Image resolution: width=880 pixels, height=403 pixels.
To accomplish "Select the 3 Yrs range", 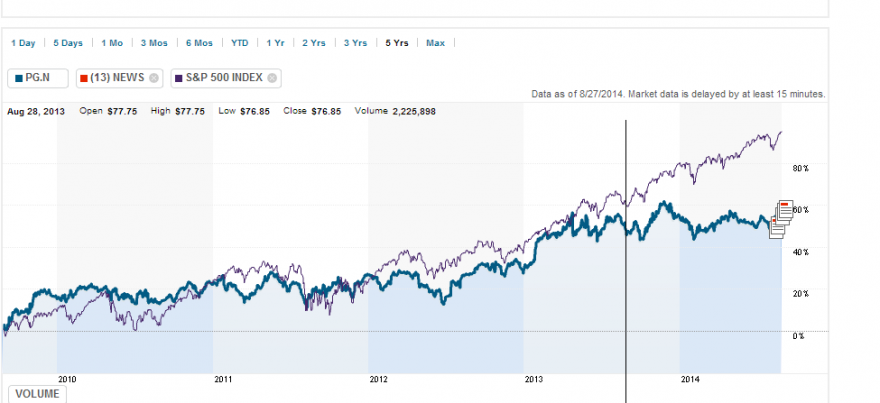I will point(355,43).
